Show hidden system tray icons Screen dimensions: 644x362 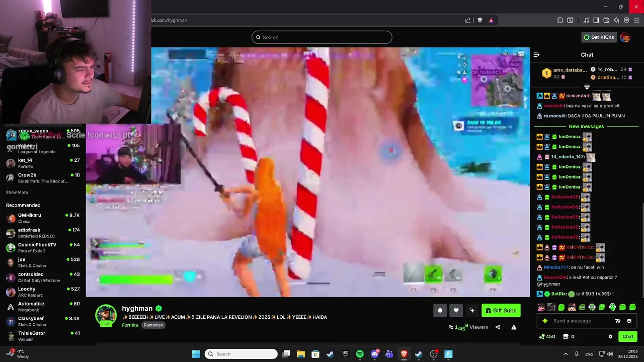coord(566,354)
